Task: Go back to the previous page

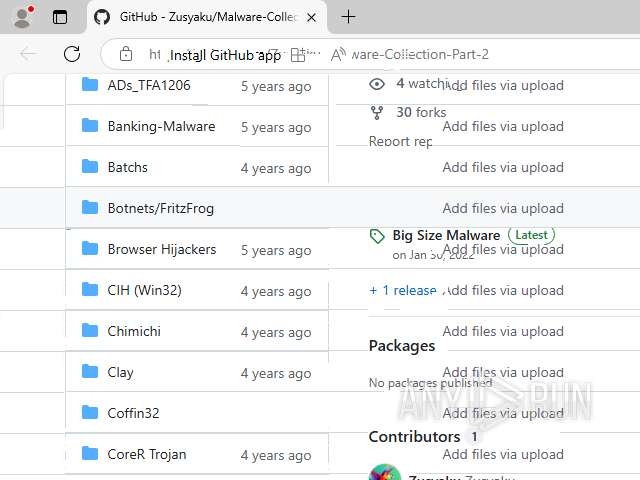Action: [x=29, y=54]
